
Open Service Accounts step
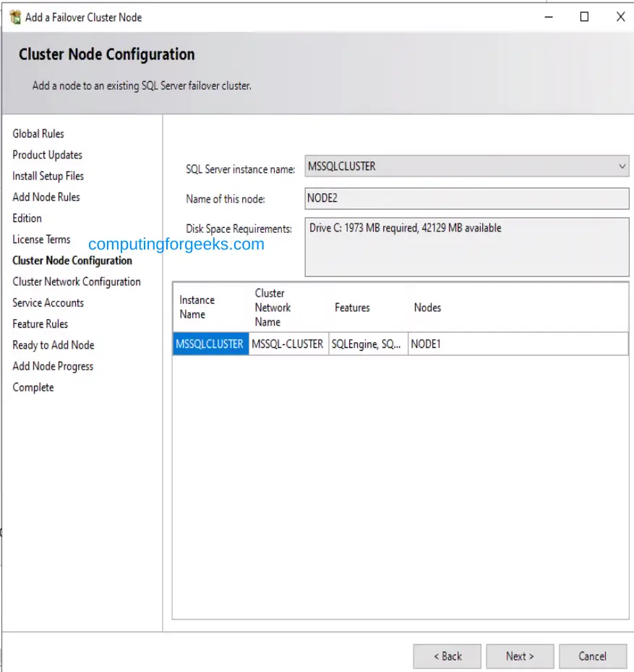pyautogui.click(x=48, y=302)
